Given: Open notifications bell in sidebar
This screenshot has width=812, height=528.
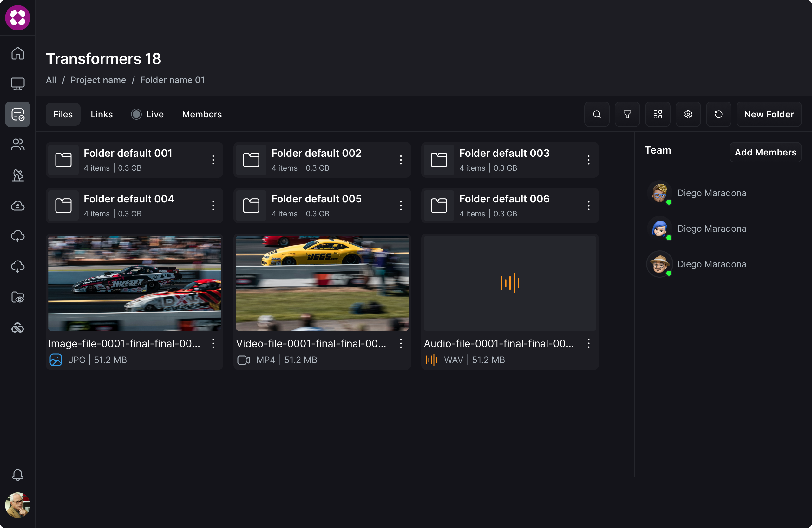Looking at the screenshot, I should click(18, 475).
